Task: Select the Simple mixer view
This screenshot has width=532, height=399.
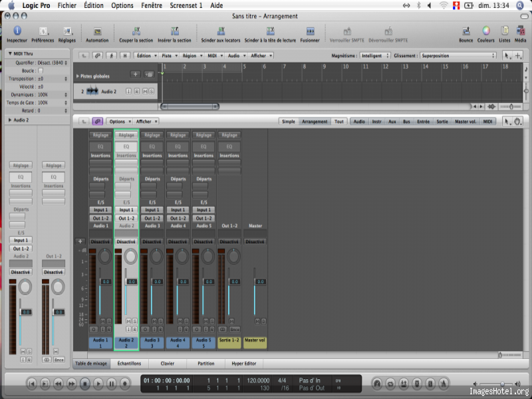Action: coord(289,122)
